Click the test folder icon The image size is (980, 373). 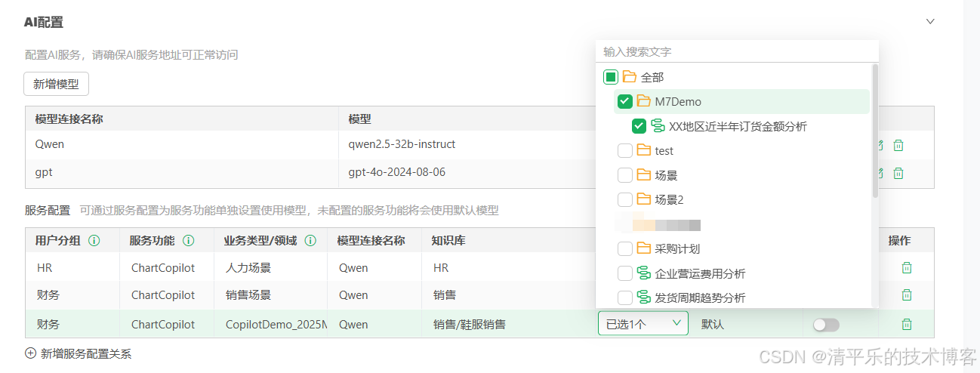644,150
